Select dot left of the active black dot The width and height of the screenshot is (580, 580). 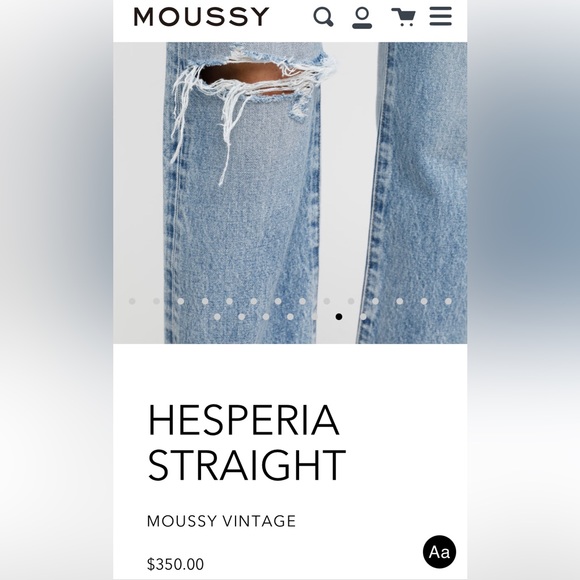[x=314, y=317]
